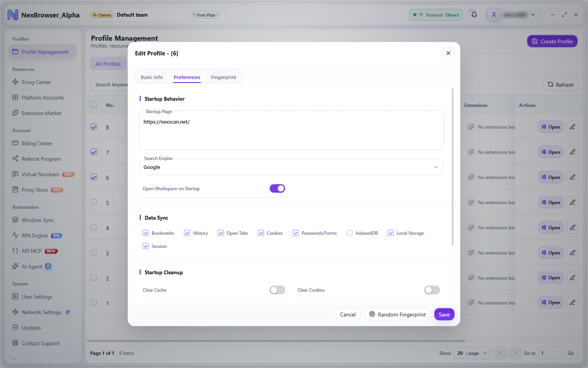
Task: Click the notification bell icon
Action: pyautogui.click(x=474, y=15)
